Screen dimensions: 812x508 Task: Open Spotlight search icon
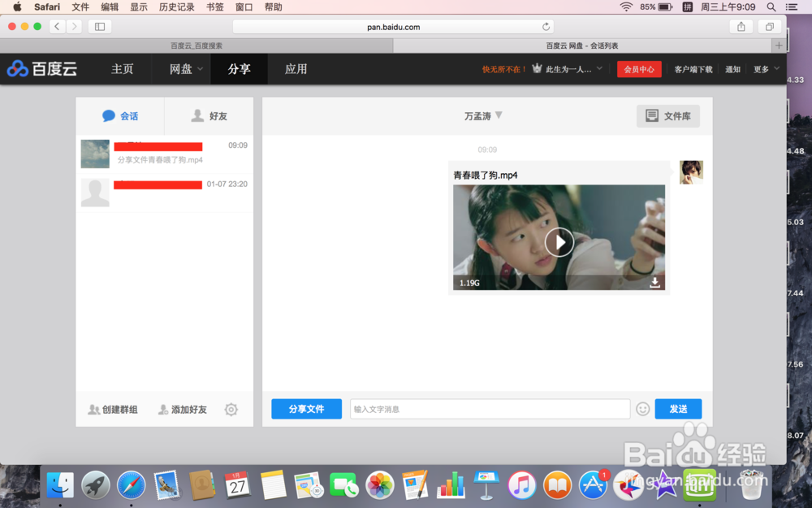(x=771, y=7)
